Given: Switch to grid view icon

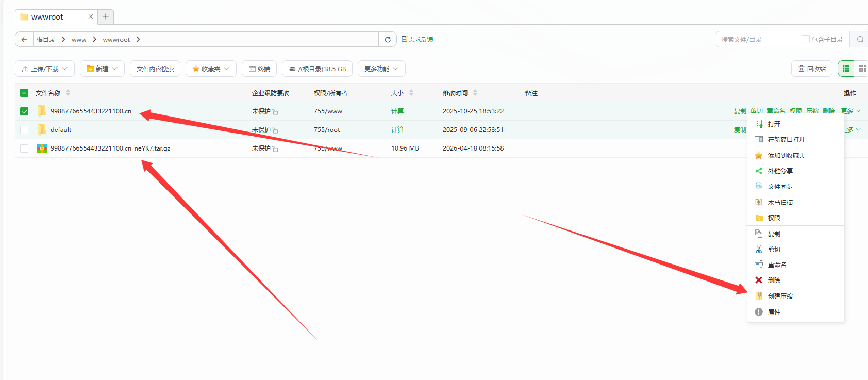Looking at the screenshot, I should pyautogui.click(x=862, y=69).
